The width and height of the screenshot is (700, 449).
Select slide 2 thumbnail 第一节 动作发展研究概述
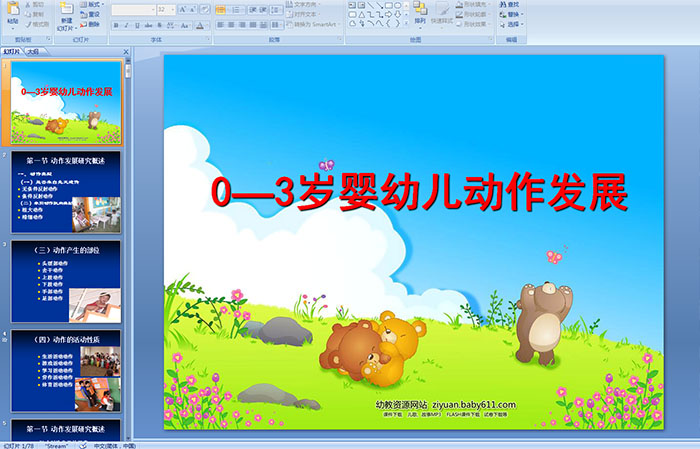pyautogui.click(x=66, y=192)
